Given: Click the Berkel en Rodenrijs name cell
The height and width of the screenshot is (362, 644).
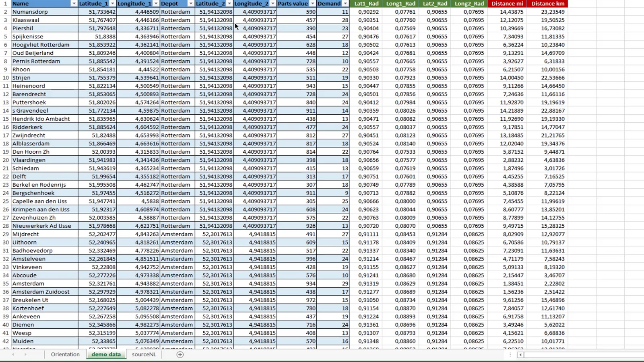Looking at the screenshot, I should [x=45, y=185].
